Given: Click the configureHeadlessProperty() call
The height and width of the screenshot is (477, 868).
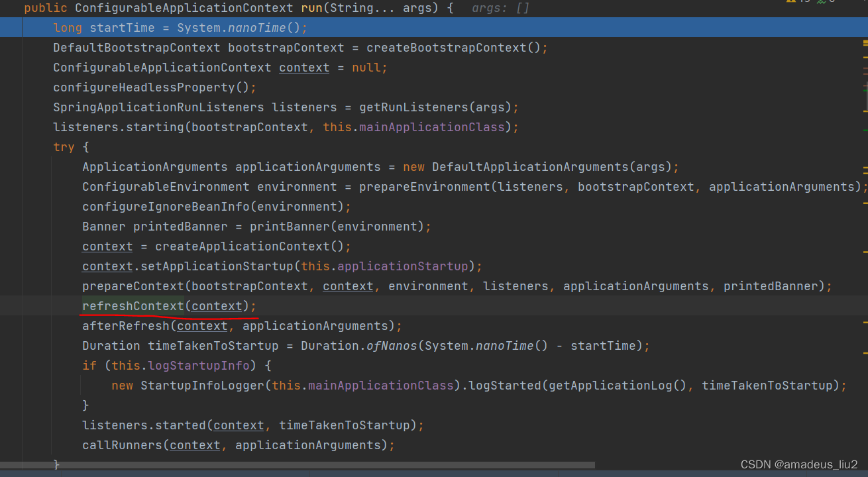Looking at the screenshot, I should click(x=155, y=87).
